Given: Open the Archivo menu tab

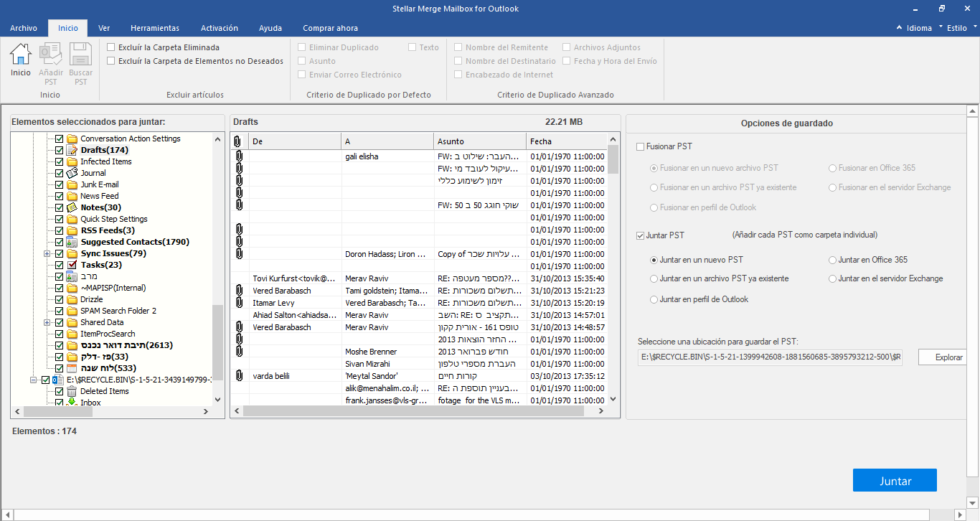Looking at the screenshot, I should click(x=24, y=28).
